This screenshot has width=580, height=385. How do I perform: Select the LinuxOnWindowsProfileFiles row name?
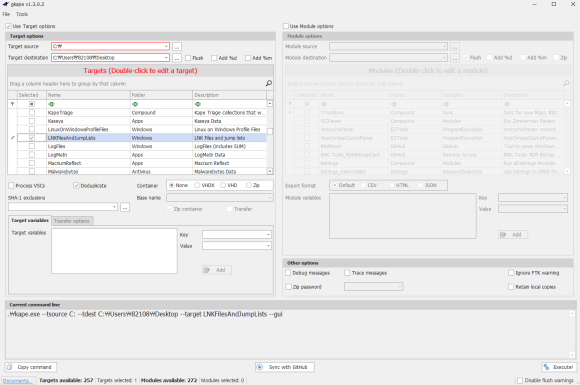click(x=78, y=129)
